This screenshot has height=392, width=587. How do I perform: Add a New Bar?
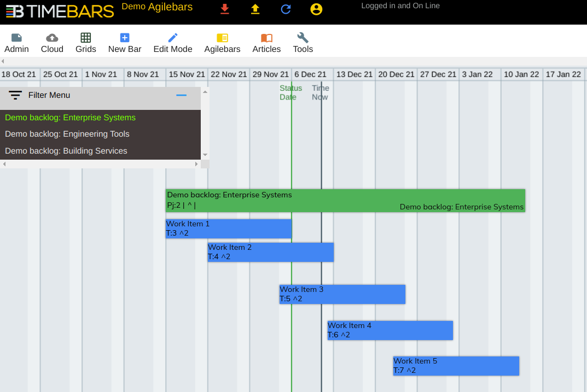point(125,43)
